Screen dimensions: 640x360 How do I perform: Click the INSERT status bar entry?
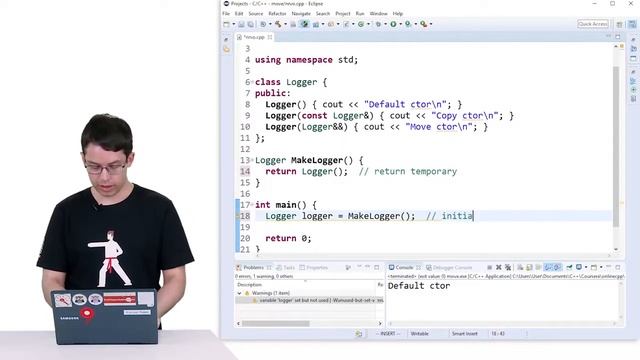[388, 333]
